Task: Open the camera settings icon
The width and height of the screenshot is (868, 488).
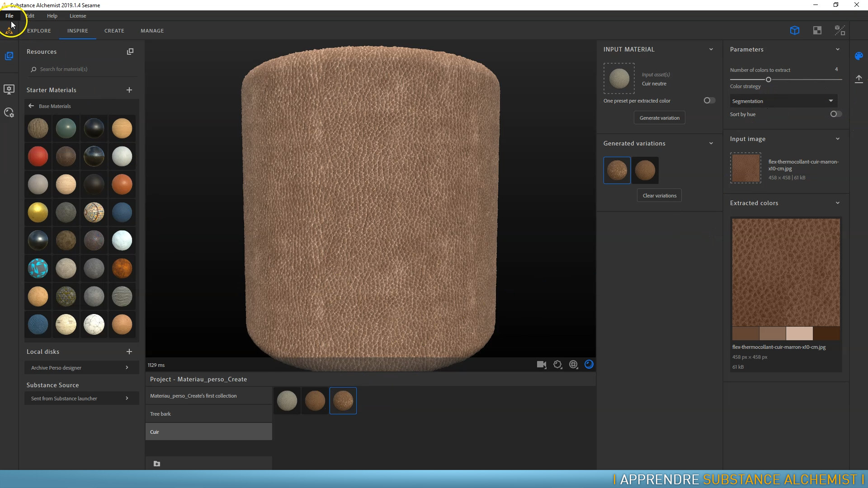Action: click(x=542, y=365)
